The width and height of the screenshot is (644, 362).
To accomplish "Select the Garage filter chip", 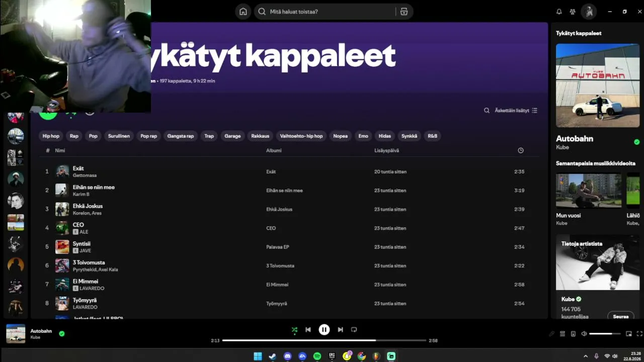I will (x=232, y=136).
